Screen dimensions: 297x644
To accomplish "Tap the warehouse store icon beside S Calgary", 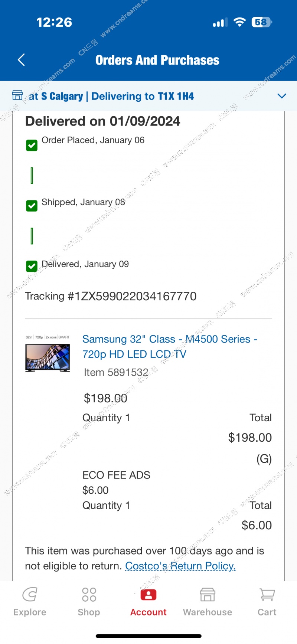I will click(x=17, y=95).
